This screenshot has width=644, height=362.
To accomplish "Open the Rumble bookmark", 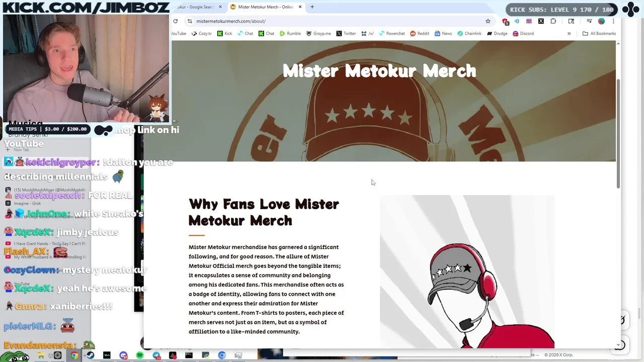I will (x=290, y=34).
